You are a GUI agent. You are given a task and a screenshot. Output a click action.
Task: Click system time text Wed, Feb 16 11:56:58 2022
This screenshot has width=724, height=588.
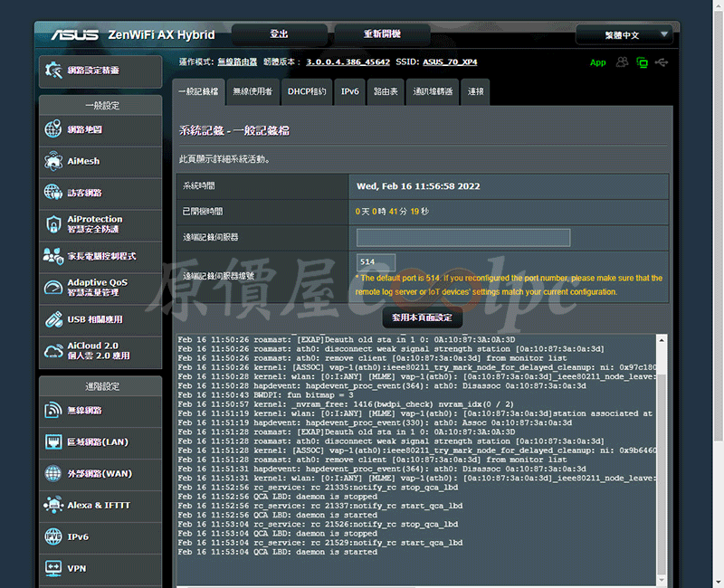click(x=418, y=186)
